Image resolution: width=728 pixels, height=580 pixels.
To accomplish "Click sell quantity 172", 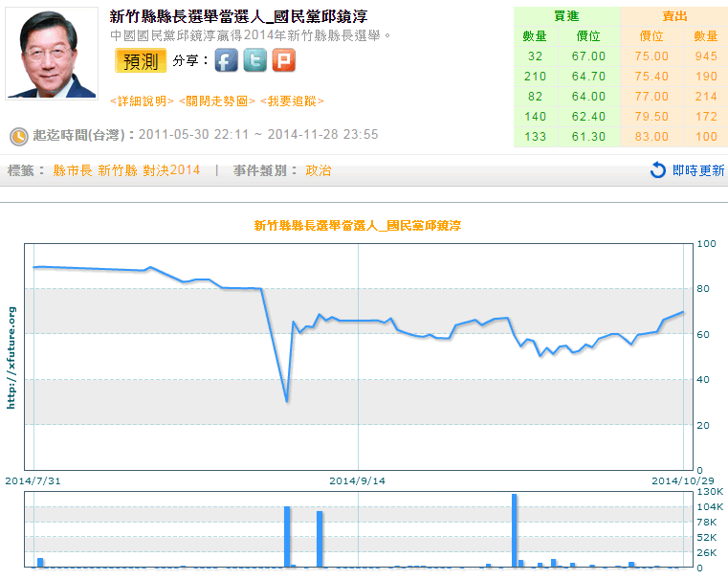I will click(x=706, y=117).
